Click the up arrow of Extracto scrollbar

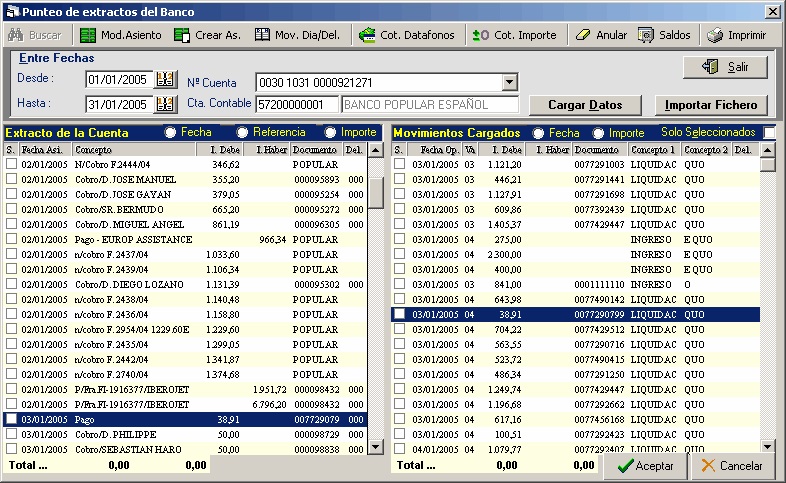(375, 150)
